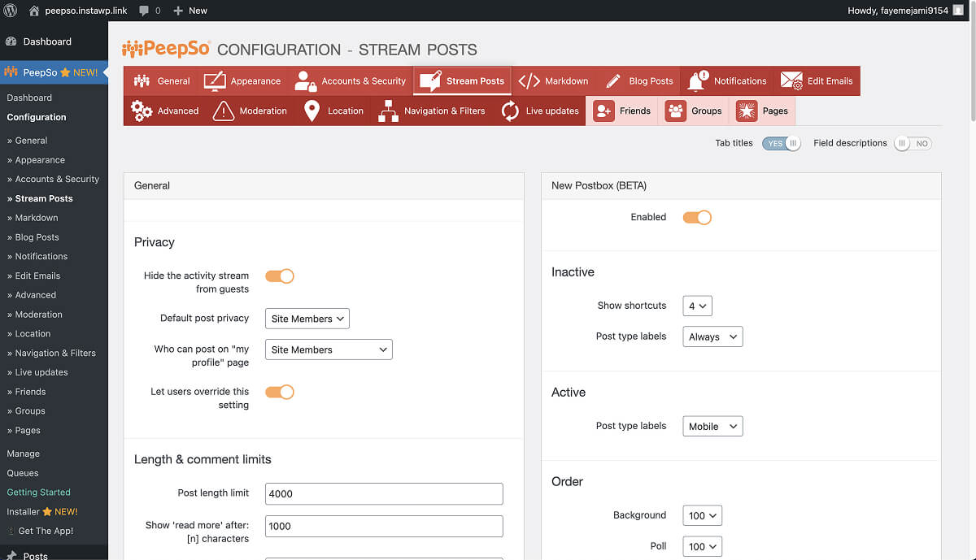Image resolution: width=976 pixels, height=560 pixels.
Task: Click the New Postbox (BETA) panel header
Action: pos(741,185)
